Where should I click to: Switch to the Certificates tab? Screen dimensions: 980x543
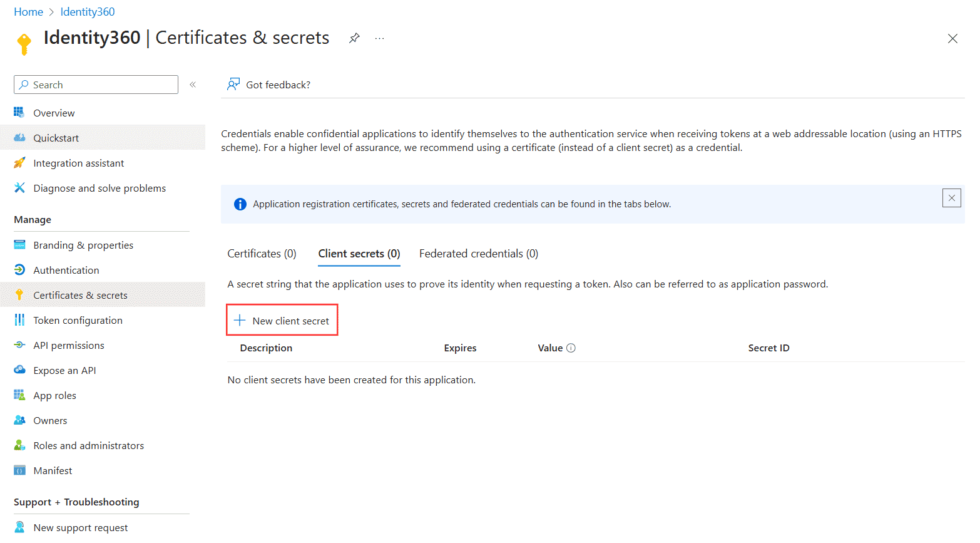(x=262, y=254)
